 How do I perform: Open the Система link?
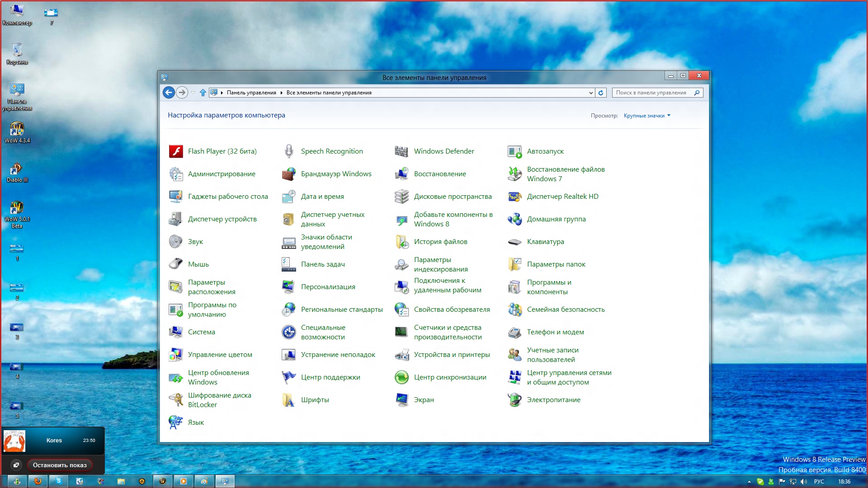tap(202, 332)
